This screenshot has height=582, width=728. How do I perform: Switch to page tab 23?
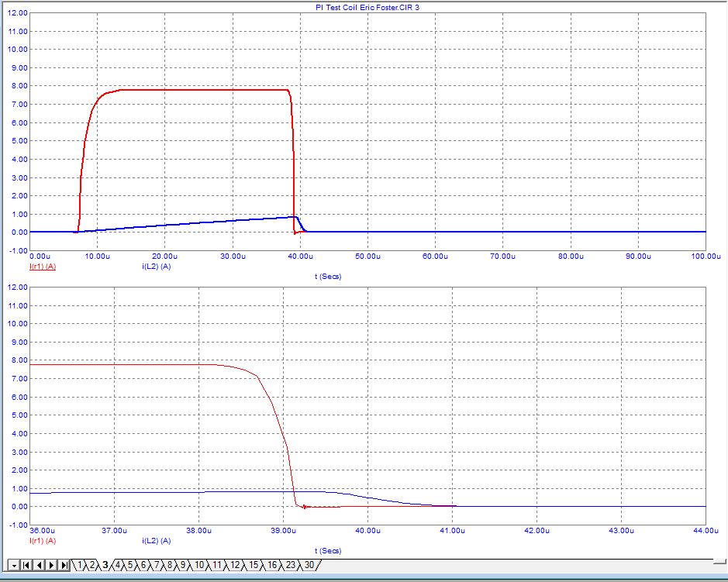point(291,565)
